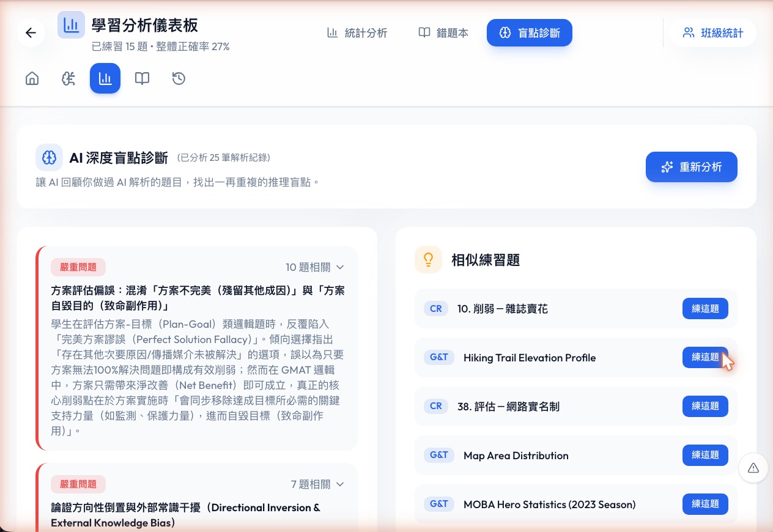Open the brain icon in the nav row
Screen dimensions: 773x532
coord(68,78)
